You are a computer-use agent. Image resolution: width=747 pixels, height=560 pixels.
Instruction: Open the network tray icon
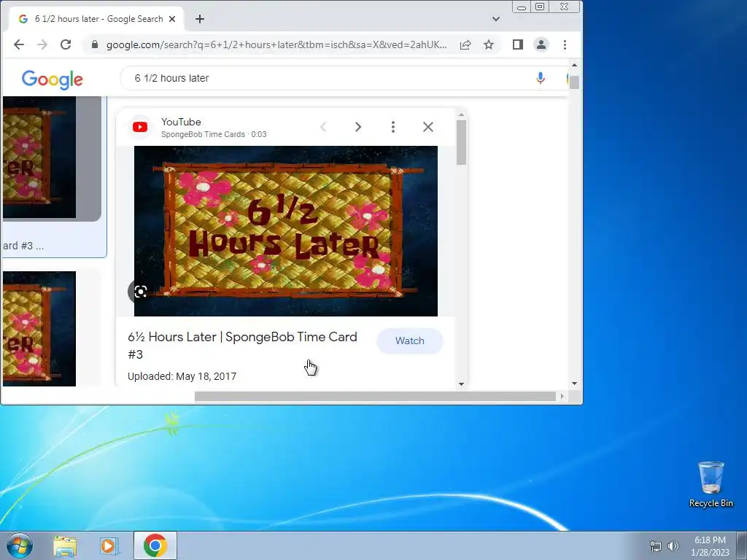(x=656, y=546)
